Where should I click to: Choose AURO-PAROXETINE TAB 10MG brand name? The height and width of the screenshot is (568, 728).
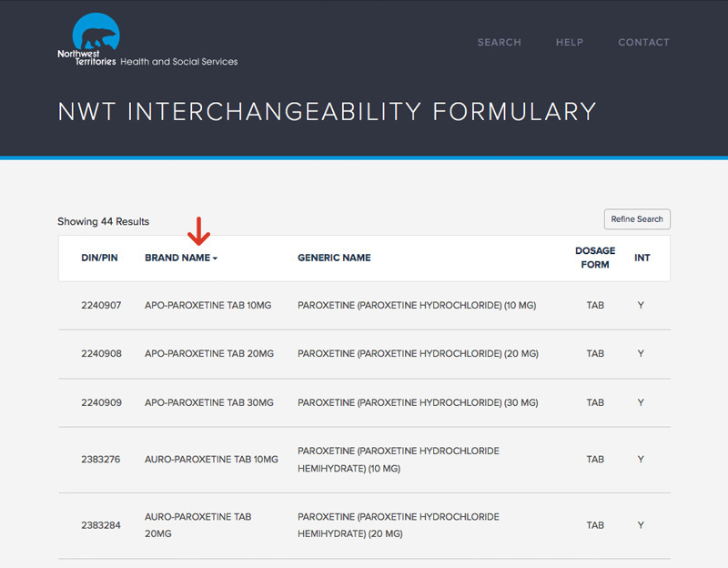(211, 460)
